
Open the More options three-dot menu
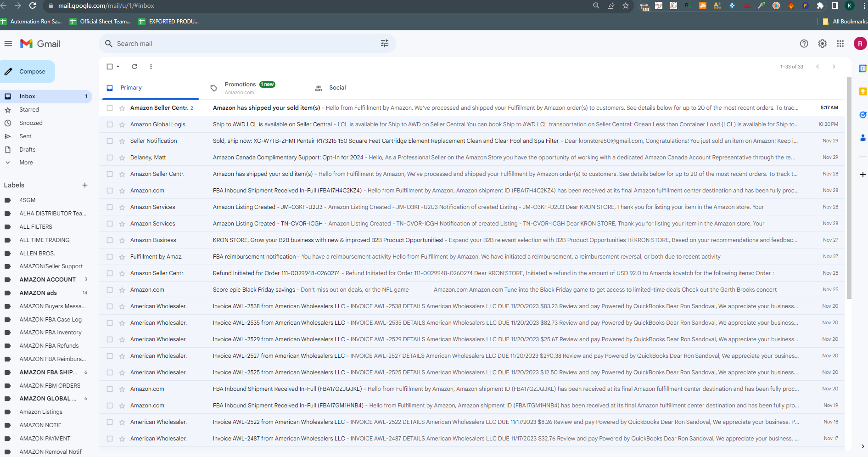point(151,67)
